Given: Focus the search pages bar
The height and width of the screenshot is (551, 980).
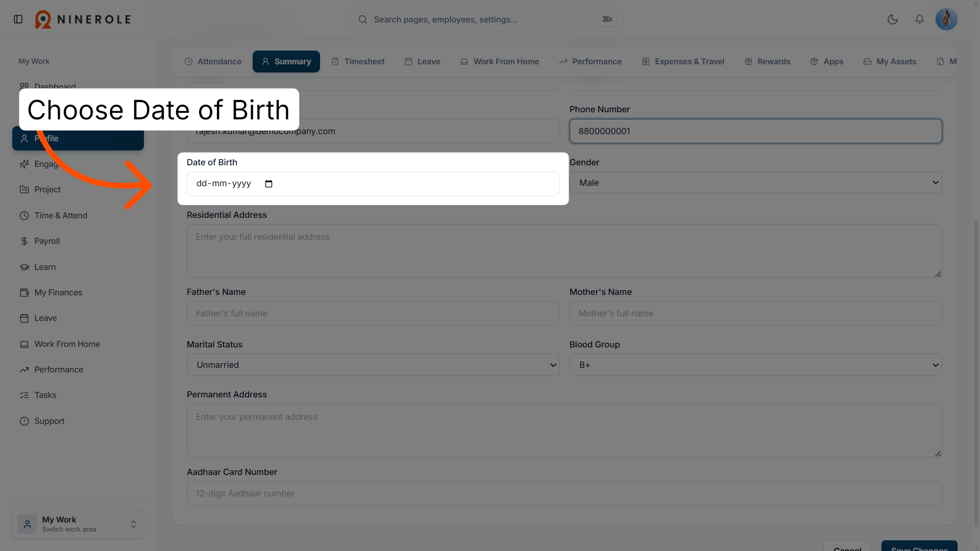Looking at the screenshot, I should click(x=486, y=19).
